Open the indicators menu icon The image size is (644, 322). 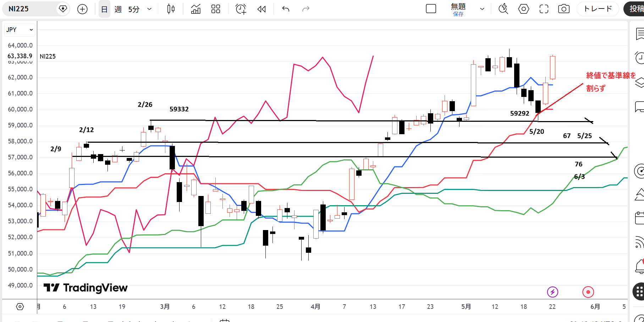(196, 9)
